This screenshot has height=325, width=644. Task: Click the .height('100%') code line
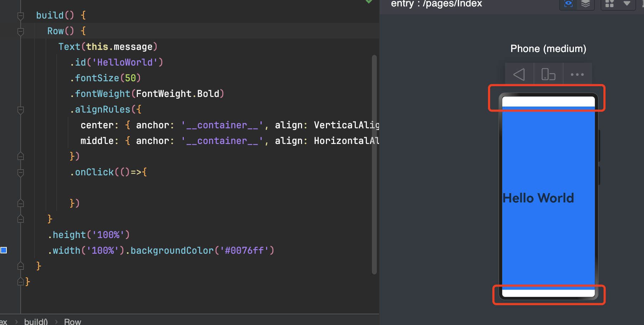pyautogui.click(x=89, y=235)
